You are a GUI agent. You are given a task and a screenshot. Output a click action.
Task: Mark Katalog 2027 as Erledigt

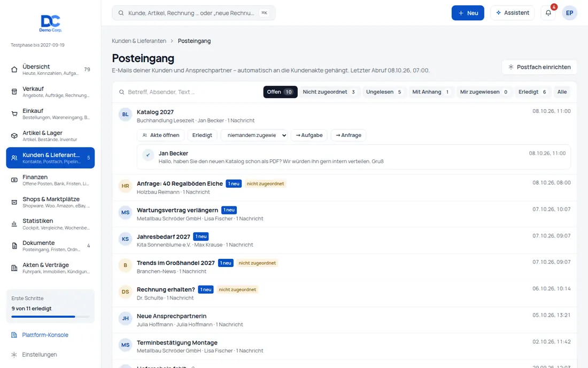pyautogui.click(x=202, y=135)
